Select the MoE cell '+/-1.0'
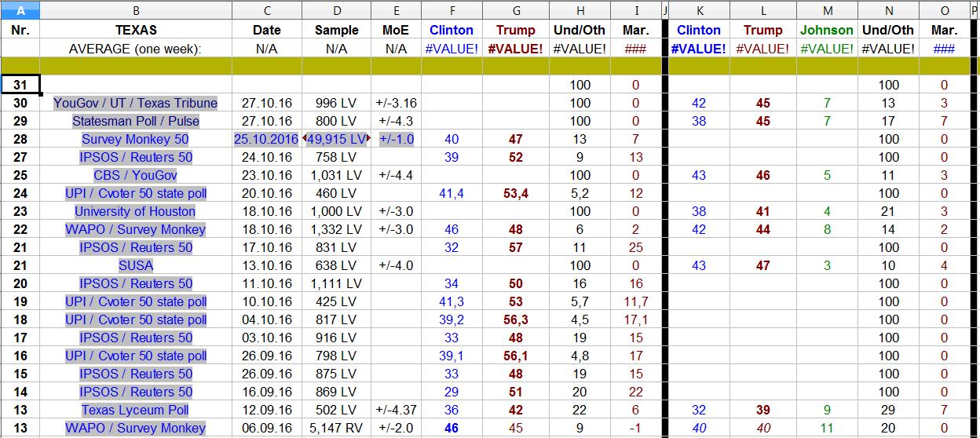 (397, 139)
